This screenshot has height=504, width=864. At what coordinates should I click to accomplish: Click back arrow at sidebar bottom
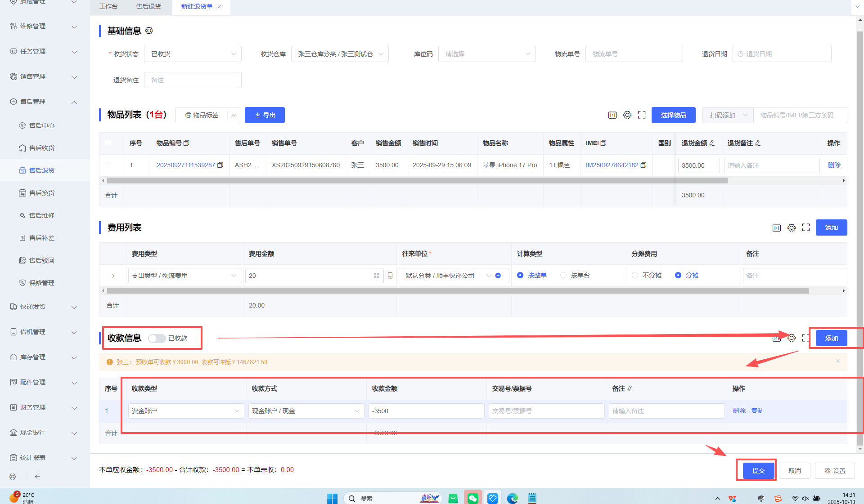pyautogui.click(x=37, y=477)
